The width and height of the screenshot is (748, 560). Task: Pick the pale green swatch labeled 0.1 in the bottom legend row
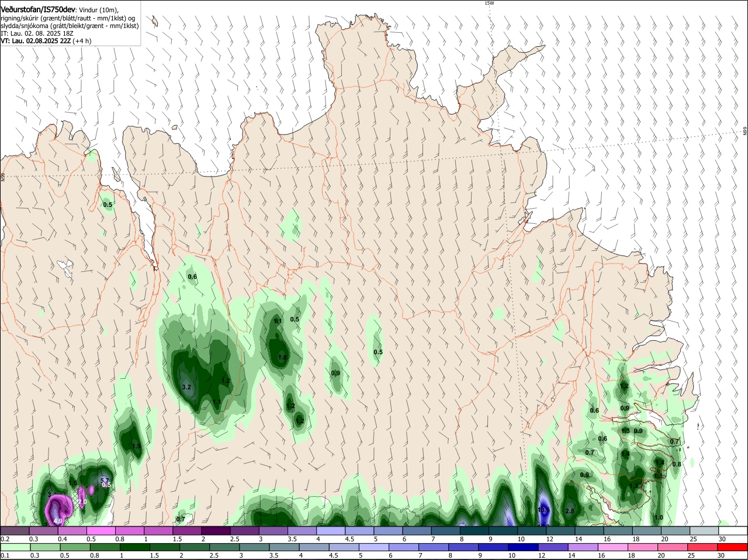tap(15, 547)
